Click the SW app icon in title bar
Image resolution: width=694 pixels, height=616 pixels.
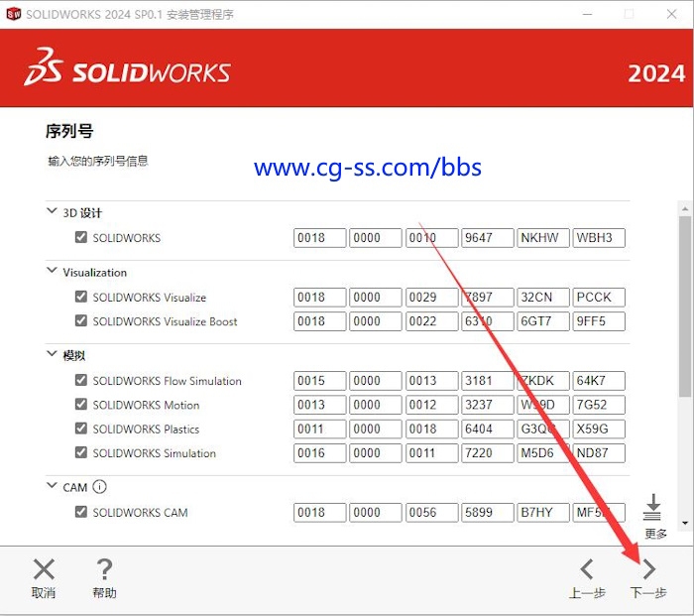click(x=12, y=14)
